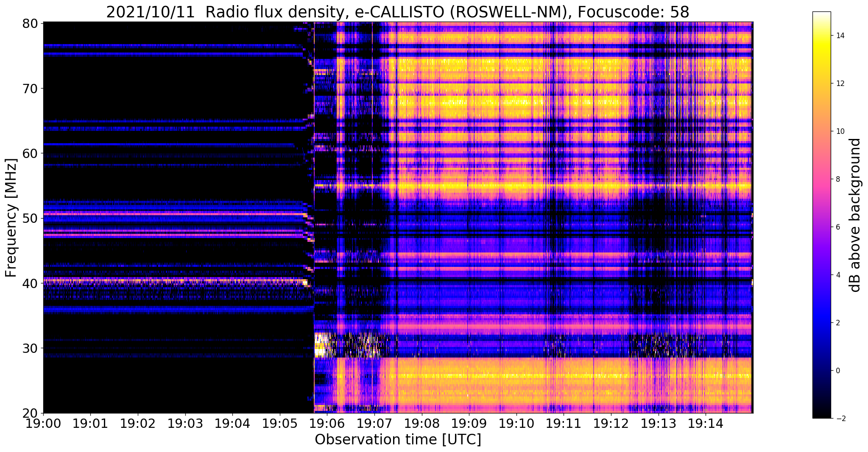Image resolution: width=868 pixels, height=452 pixels.
Task: Click the 19:05 time tick label
Action: pos(279,424)
